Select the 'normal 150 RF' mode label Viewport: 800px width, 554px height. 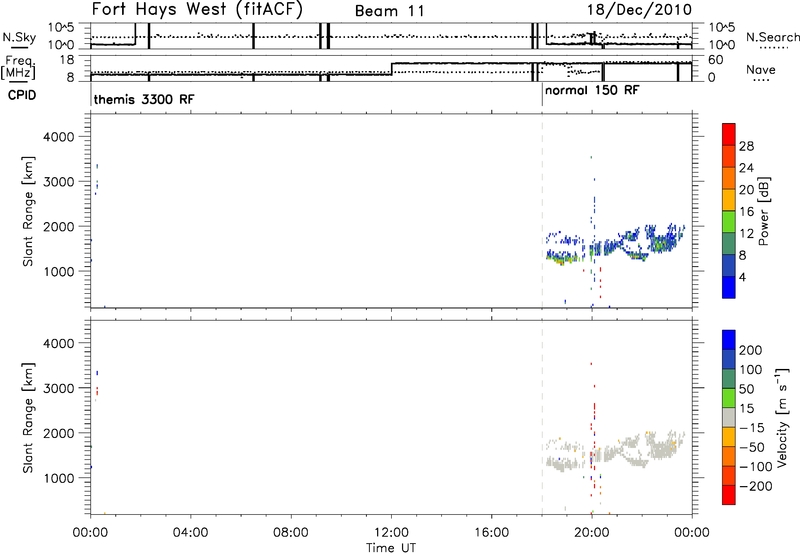pos(592,91)
